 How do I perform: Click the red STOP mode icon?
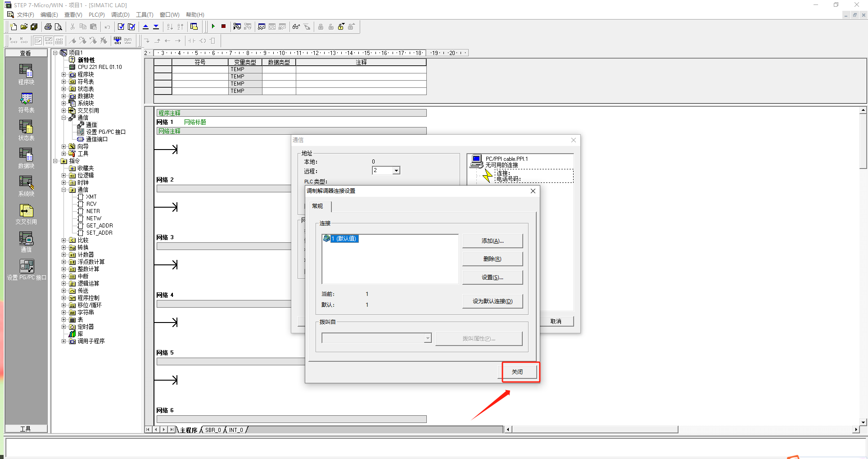tap(223, 27)
